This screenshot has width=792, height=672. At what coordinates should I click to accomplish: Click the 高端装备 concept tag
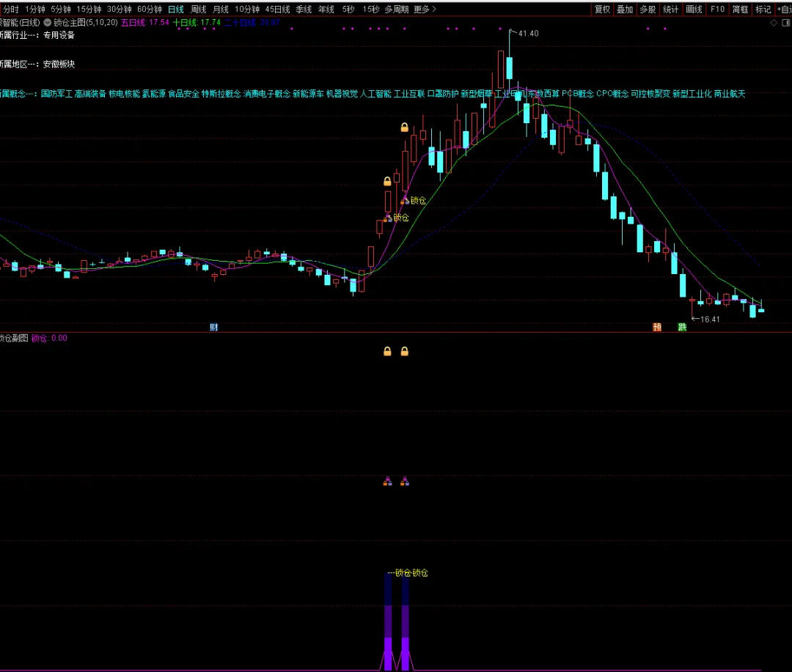click(90, 93)
